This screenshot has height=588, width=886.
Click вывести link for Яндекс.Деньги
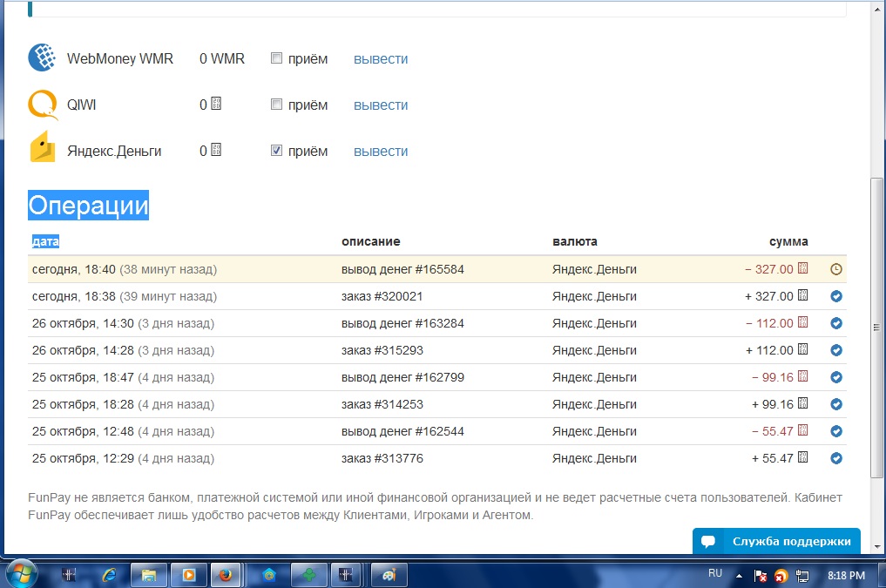tap(381, 152)
